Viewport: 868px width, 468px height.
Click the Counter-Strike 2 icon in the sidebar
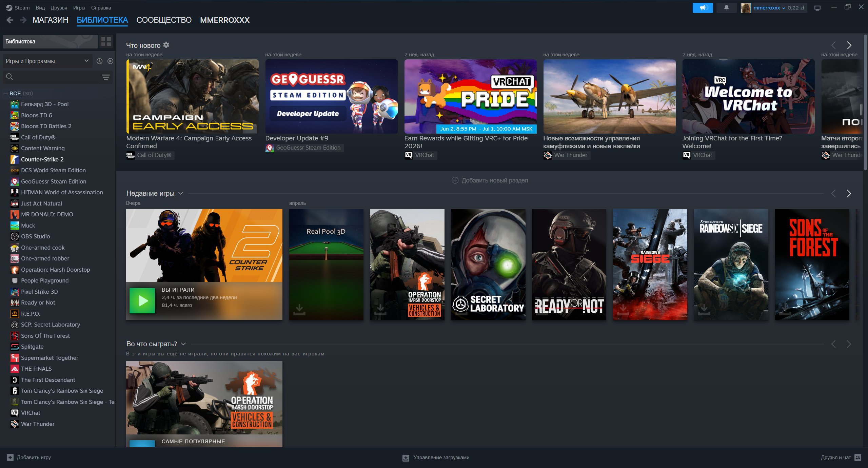coord(15,159)
